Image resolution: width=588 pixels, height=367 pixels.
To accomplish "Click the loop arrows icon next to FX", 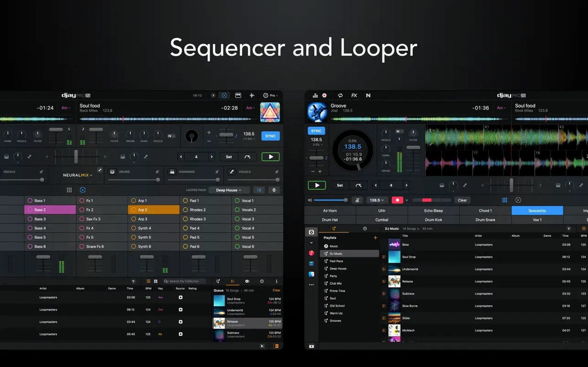I will [x=340, y=95].
